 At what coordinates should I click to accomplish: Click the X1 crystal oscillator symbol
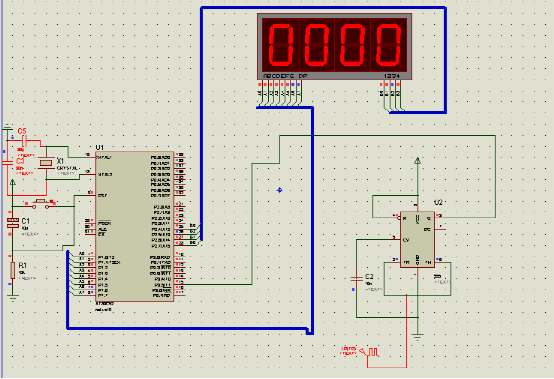click(46, 162)
